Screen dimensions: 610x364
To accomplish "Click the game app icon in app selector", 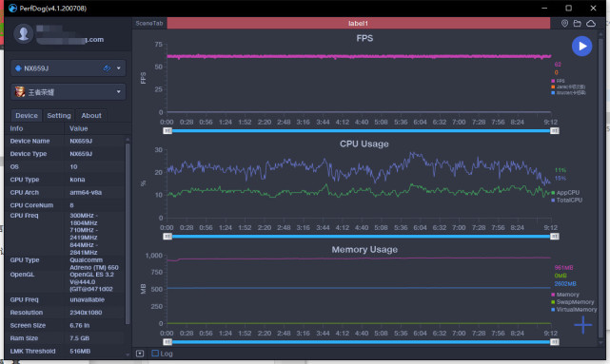I will tap(20, 92).
